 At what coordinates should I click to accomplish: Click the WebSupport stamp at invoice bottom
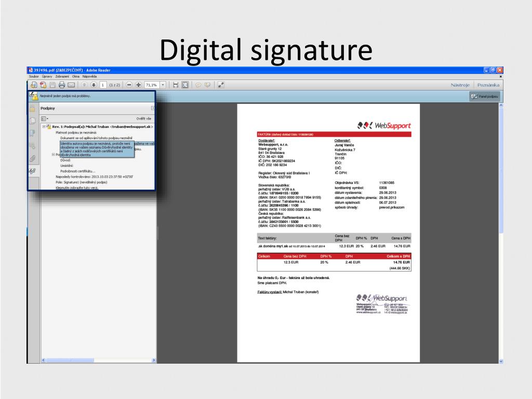point(382,304)
